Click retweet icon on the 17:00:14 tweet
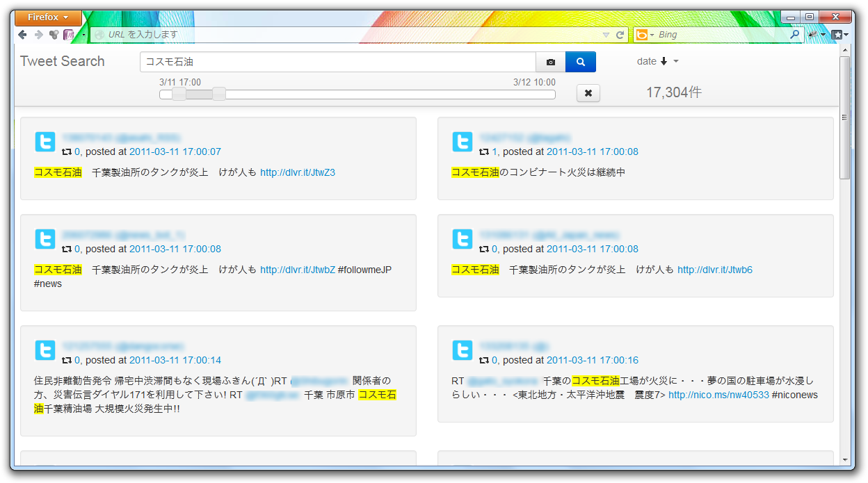Image resolution: width=868 pixels, height=483 pixels. pos(67,360)
